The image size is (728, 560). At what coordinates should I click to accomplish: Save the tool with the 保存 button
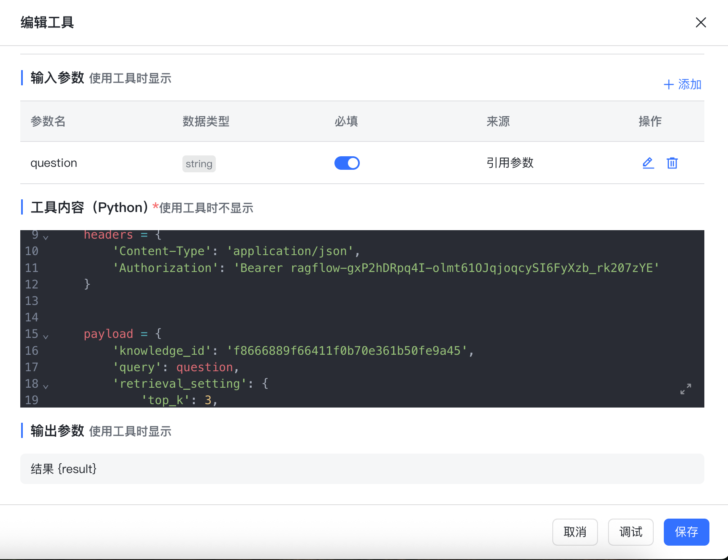click(x=686, y=532)
